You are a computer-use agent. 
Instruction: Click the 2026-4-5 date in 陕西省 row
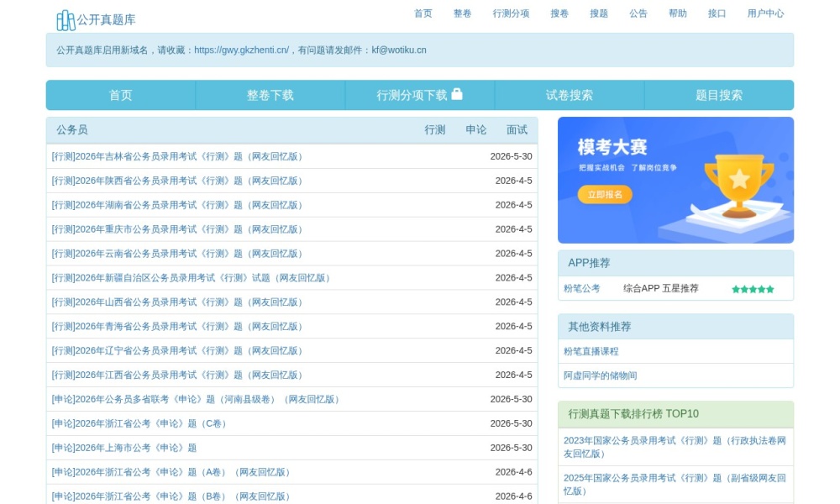(514, 181)
